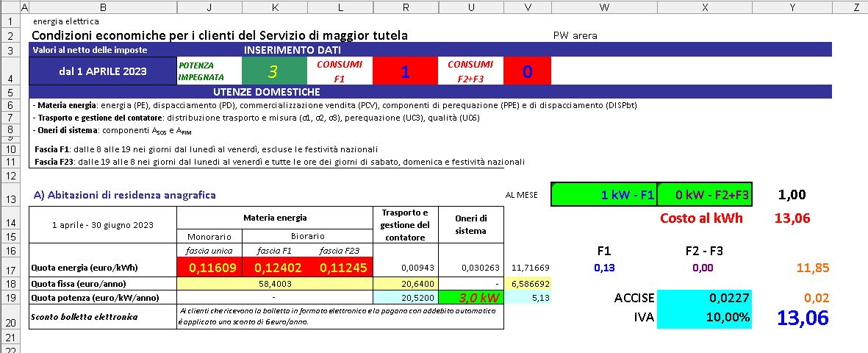868x353 pixels.
Task: Click purple F2-F3 value 0,00
Action: [x=702, y=268]
